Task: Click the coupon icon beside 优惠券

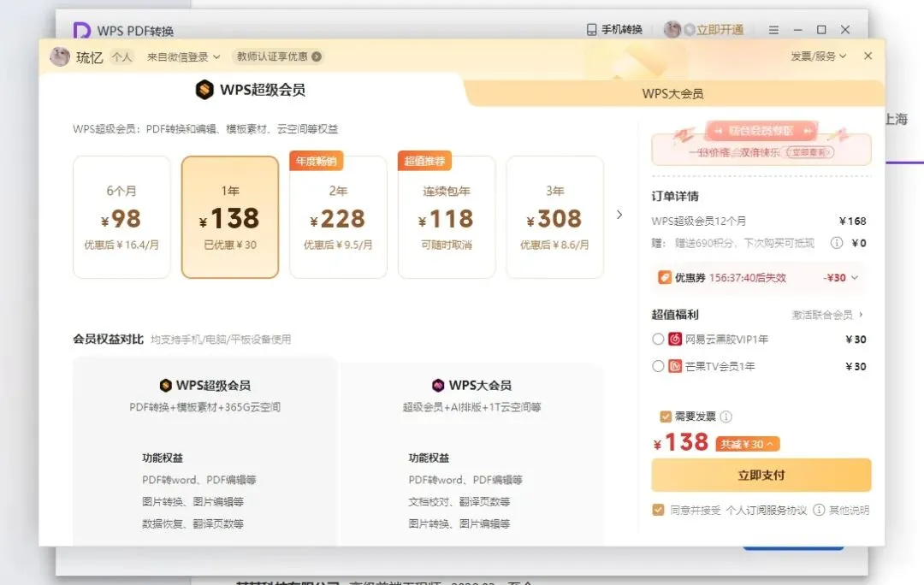Action: (x=664, y=277)
